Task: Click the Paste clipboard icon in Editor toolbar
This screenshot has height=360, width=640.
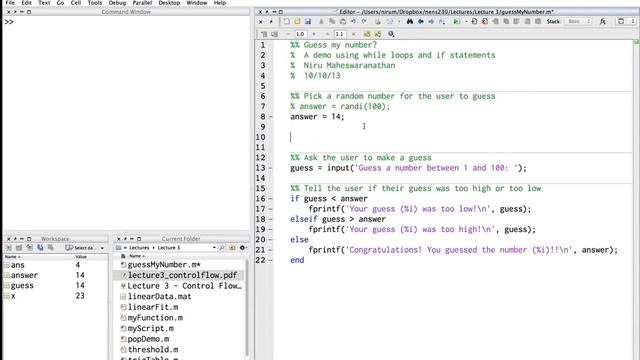Action: tap(342, 22)
